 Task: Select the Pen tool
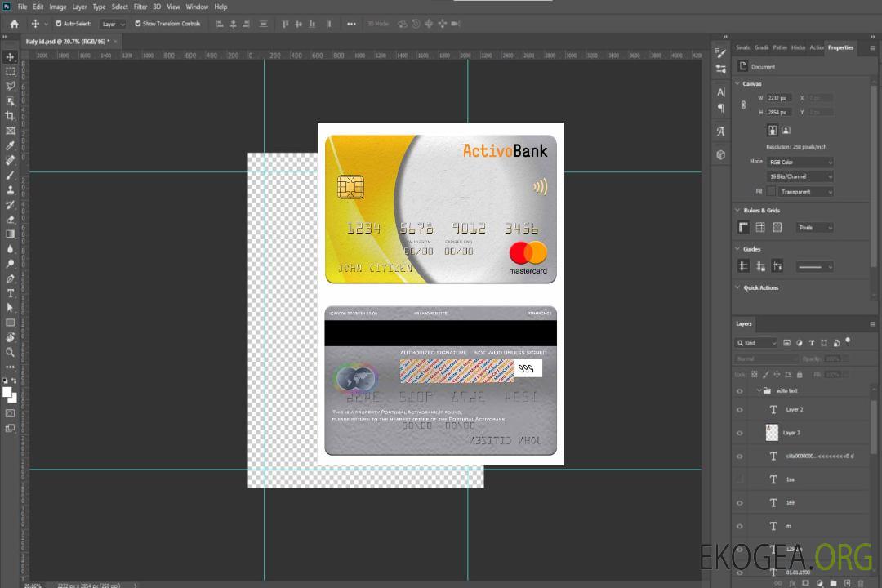(10, 278)
